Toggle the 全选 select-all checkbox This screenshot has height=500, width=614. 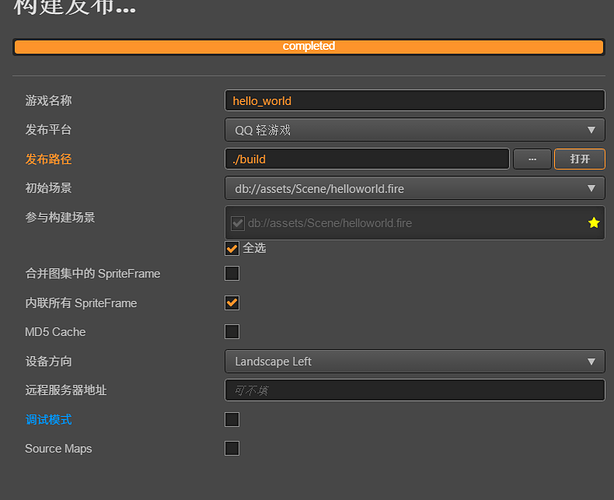(x=232, y=248)
